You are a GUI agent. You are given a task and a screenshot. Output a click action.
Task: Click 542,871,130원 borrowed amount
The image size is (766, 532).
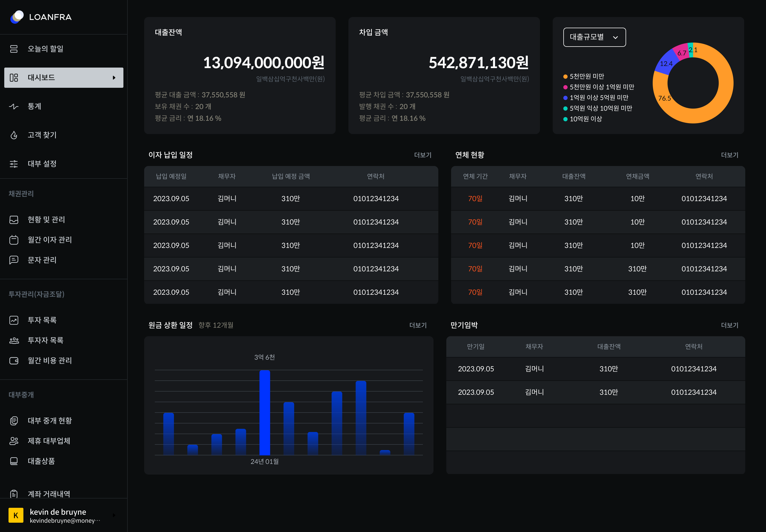tap(479, 63)
